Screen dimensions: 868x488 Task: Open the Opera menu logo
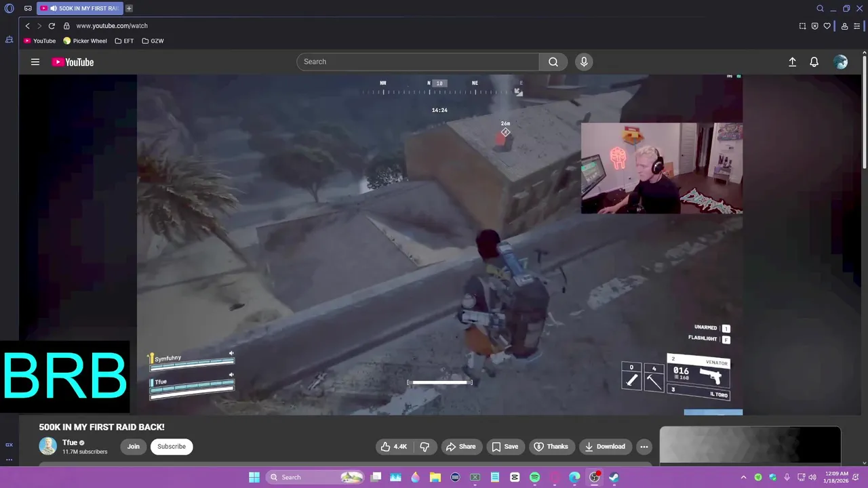[x=9, y=9]
